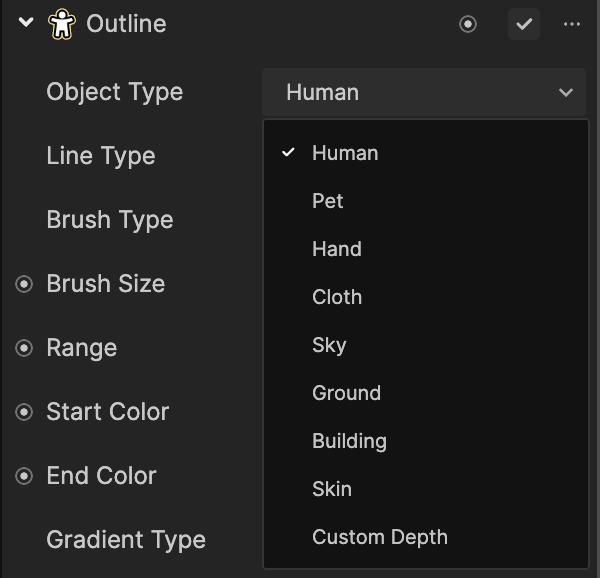
Task: Toggle the Start Color keyframe circle
Action: (x=24, y=412)
